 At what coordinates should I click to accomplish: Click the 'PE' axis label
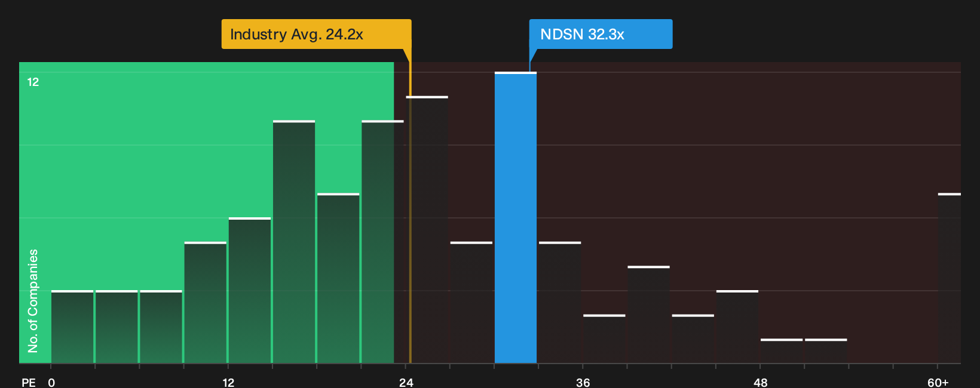[29, 382]
